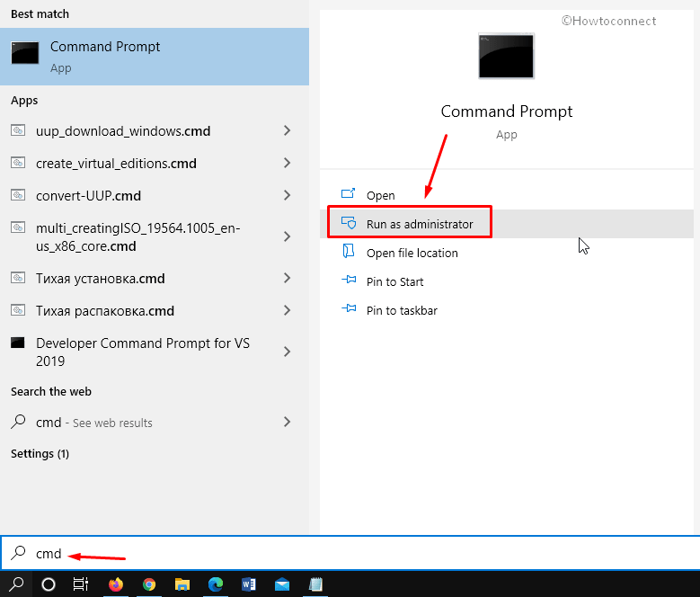
Task: Click the Run as administrator shield icon
Action: click(349, 222)
